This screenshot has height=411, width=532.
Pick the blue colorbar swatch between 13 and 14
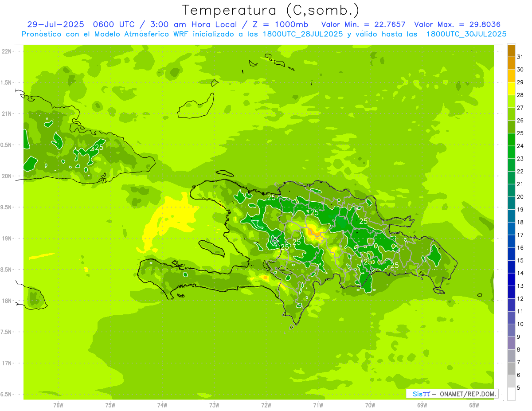tap(511, 280)
